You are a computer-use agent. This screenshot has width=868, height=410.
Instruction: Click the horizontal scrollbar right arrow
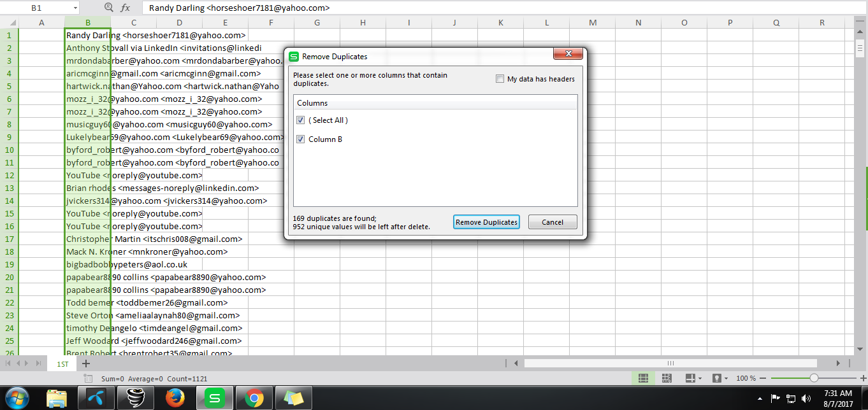click(x=839, y=364)
